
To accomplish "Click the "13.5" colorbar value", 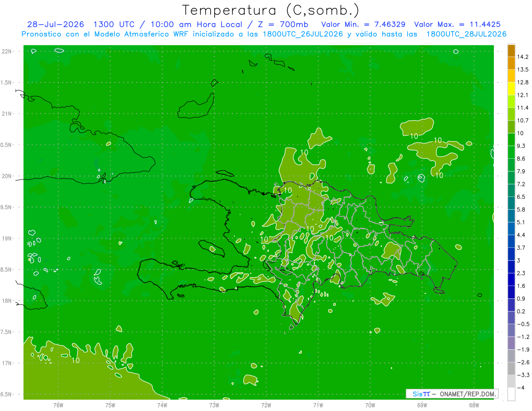I will (x=523, y=70).
